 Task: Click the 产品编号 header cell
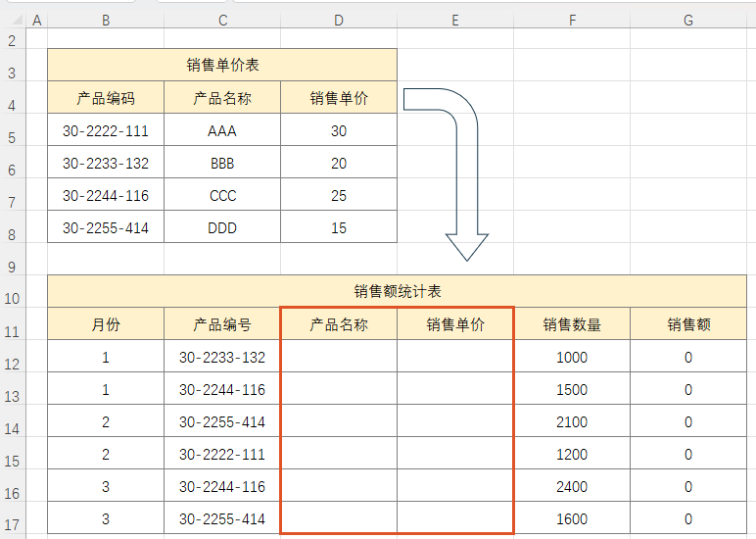pos(222,323)
